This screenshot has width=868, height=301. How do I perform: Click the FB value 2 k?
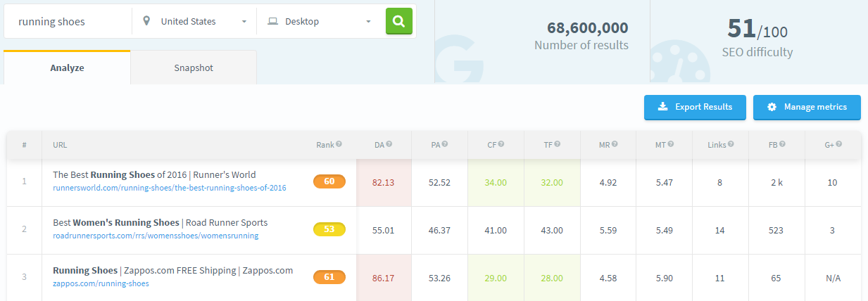776,182
